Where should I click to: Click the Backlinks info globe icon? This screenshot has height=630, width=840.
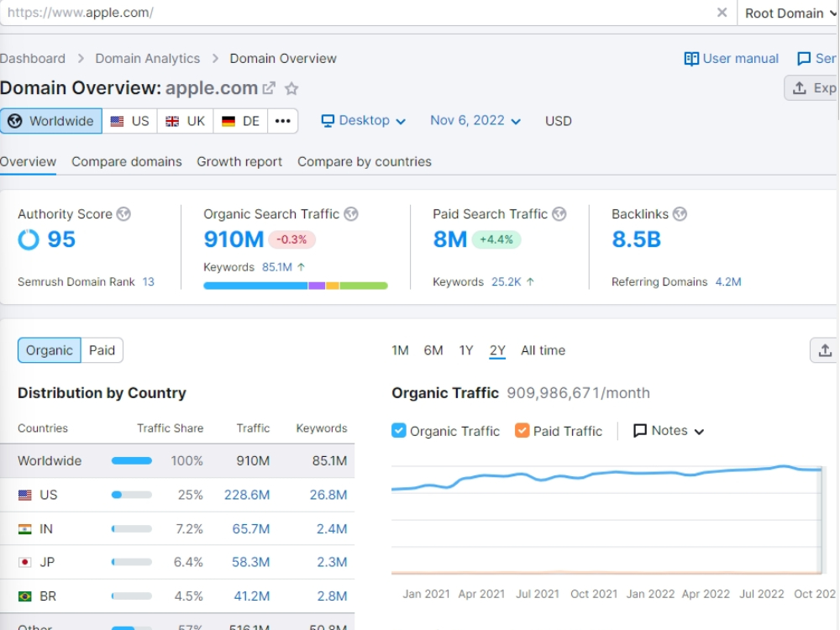[680, 214]
